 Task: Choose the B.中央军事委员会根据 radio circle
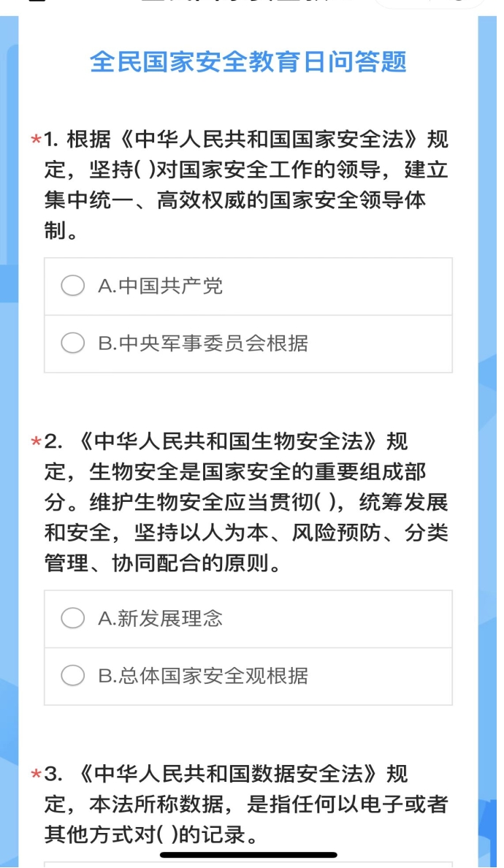point(72,343)
